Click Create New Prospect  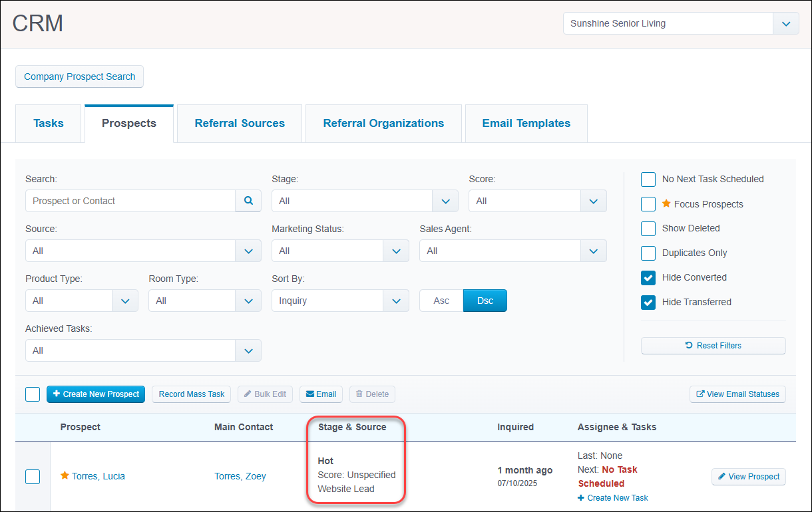(96, 394)
